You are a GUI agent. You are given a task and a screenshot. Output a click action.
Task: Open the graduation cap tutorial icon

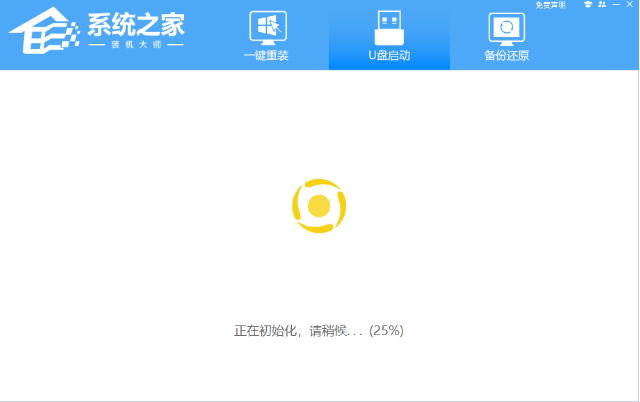(x=585, y=6)
